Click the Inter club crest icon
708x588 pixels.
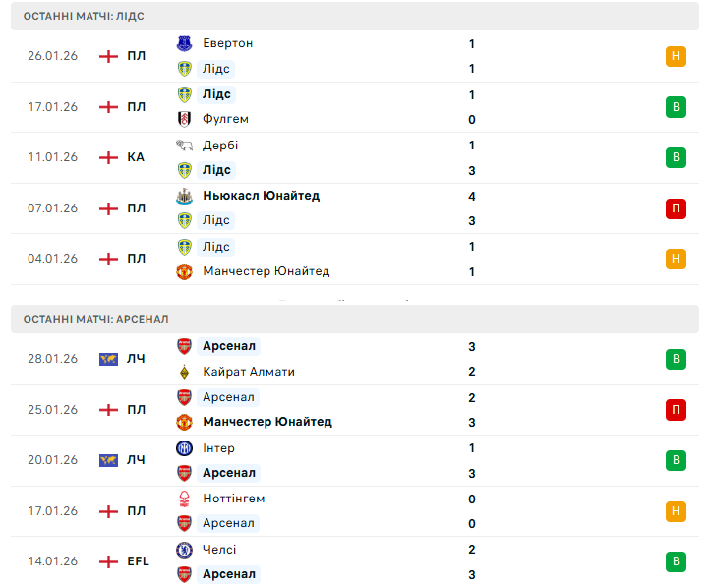[x=184, y=448]
